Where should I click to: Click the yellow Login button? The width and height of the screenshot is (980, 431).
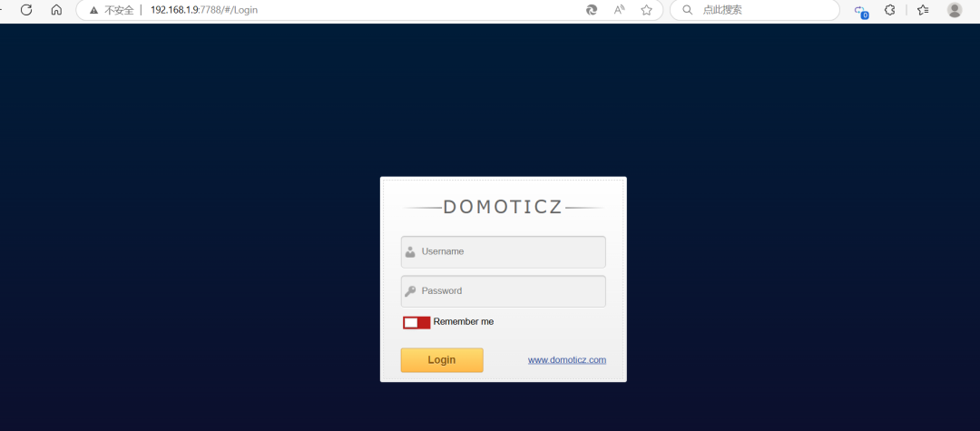(x=442, y=360)
